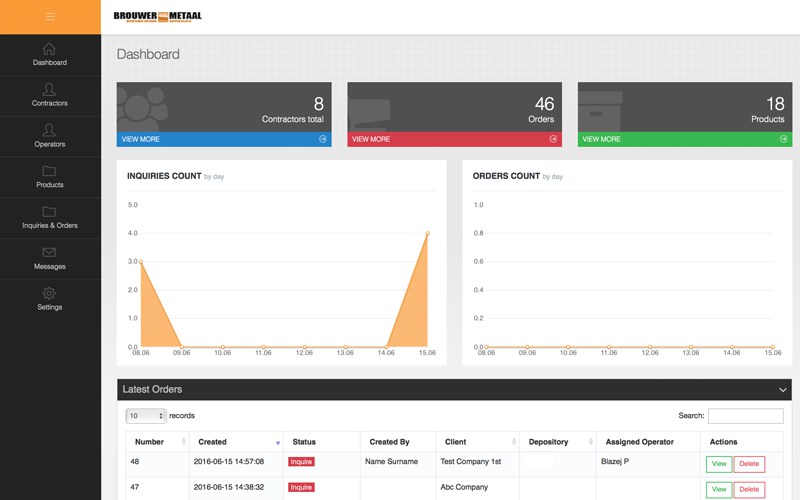Viewport: 800px width, 500px height.
Task: Click the Search input field
Action: pos(745,415)
